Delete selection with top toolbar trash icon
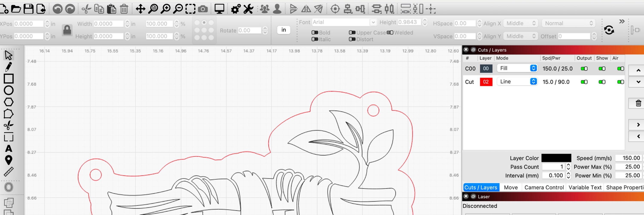 tap(124, 9)
